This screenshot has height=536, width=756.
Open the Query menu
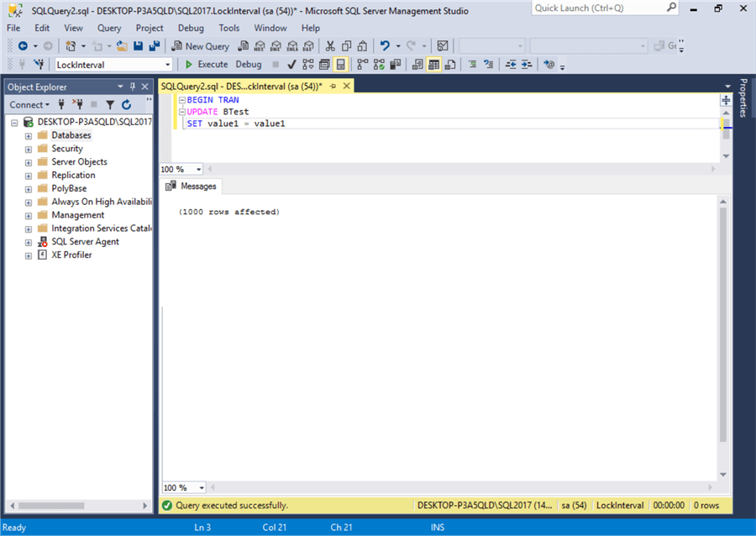tap(109, 28)
